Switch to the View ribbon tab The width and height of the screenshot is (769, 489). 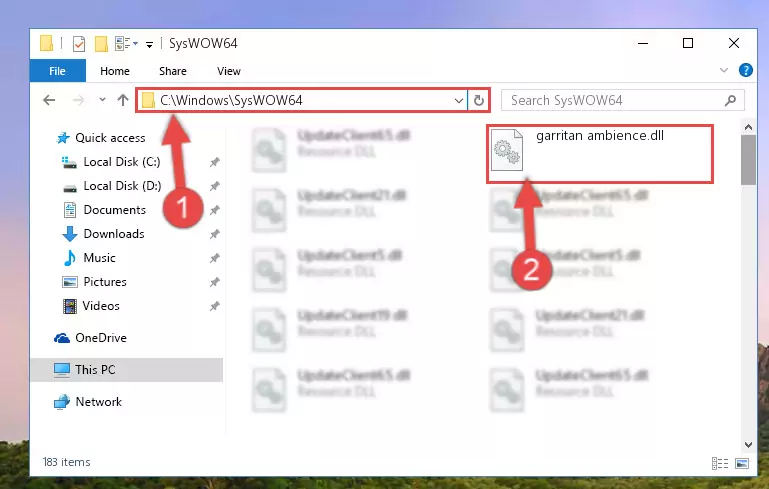coord(229,71)
